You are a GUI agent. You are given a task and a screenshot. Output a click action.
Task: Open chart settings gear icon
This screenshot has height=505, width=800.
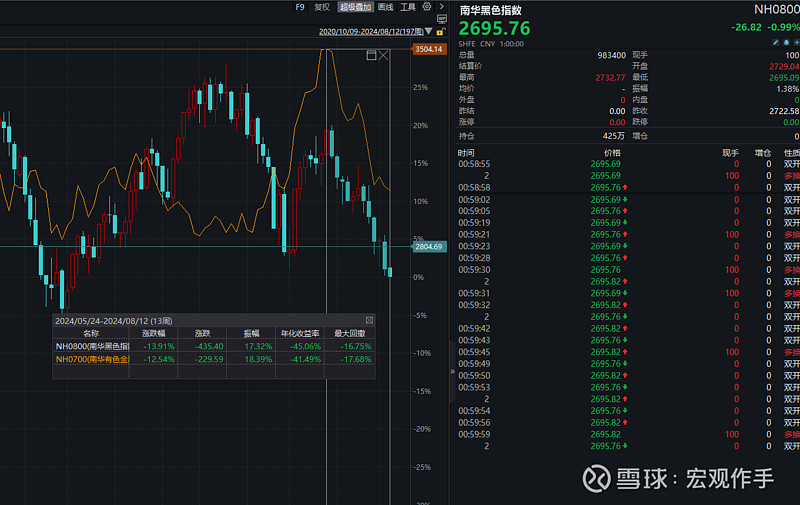coord(427,7)
